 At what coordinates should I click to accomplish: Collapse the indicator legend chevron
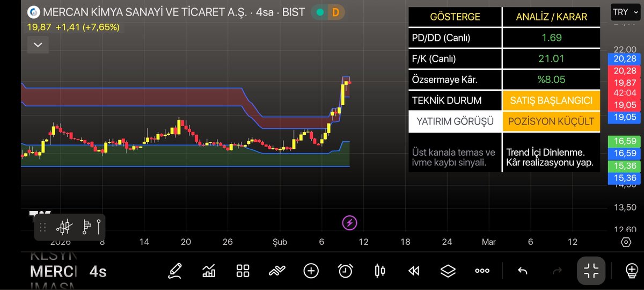click(38, 45)
